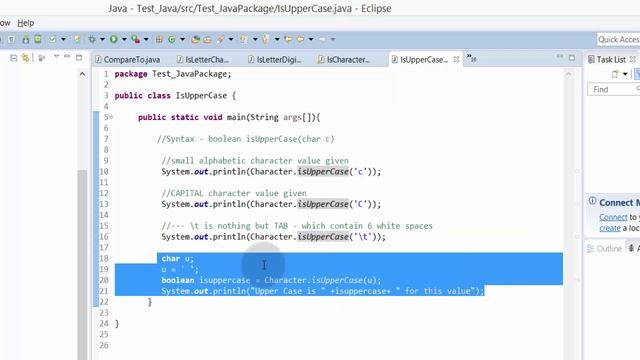Click the 'char u;' declaration on line 18
640x360 pixels.
(178, 258)
